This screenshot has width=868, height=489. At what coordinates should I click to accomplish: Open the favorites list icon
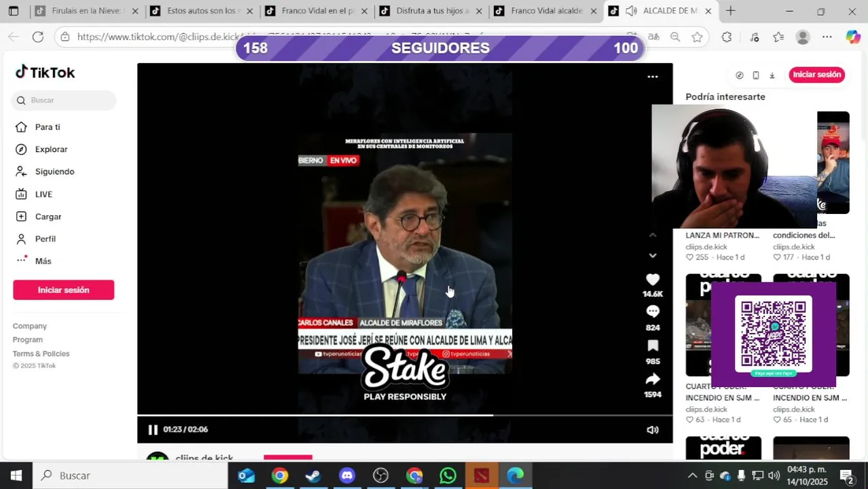pos(778,37)
